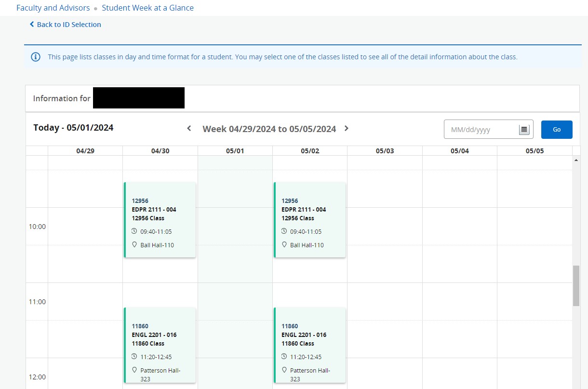Image resolution: width=588 pixels, height=389 pixels.
Task: Click the location pin showing Patterson Hall-323 on 04/30
Action: (134, 370)
